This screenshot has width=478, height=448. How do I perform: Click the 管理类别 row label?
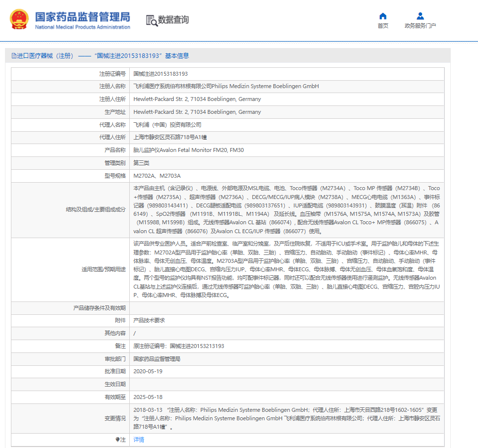pyautogui.click(x=115, y=163)
